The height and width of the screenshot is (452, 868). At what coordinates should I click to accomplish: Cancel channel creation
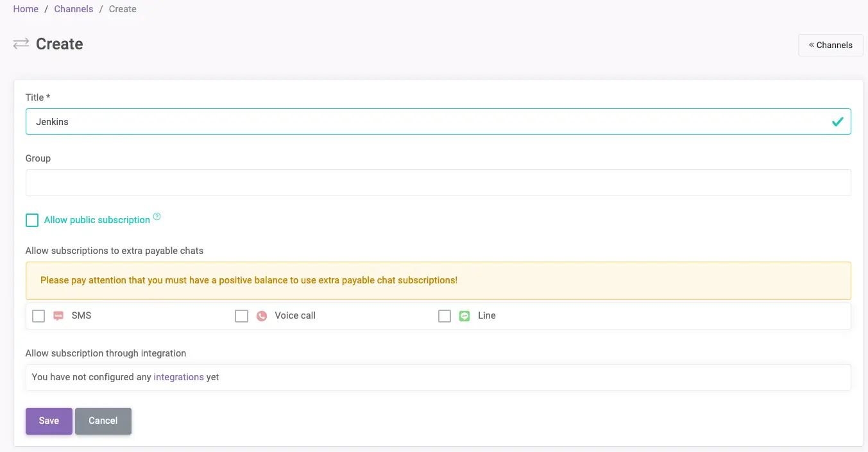point(103,421)
